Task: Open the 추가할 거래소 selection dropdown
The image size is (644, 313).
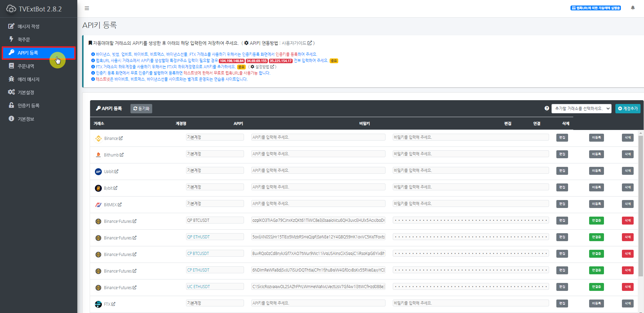Action: pos(582,108)
